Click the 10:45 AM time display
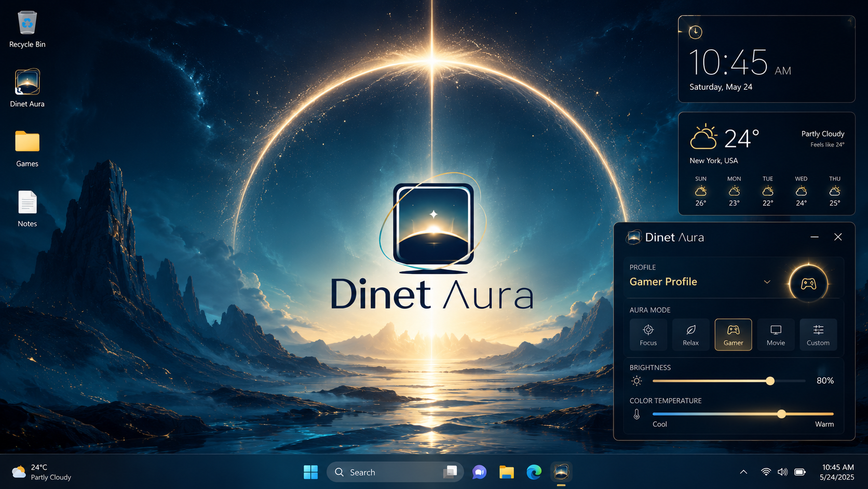 click(740, 63)
